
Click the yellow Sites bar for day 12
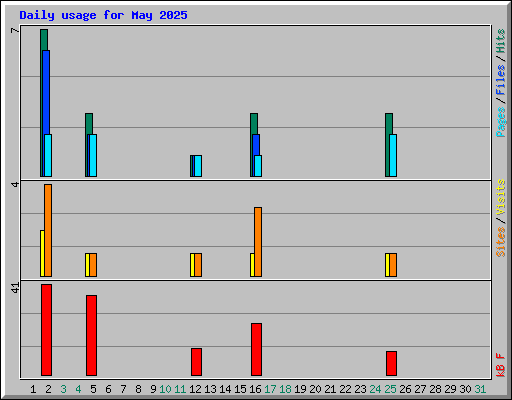[x=192, y=265]
